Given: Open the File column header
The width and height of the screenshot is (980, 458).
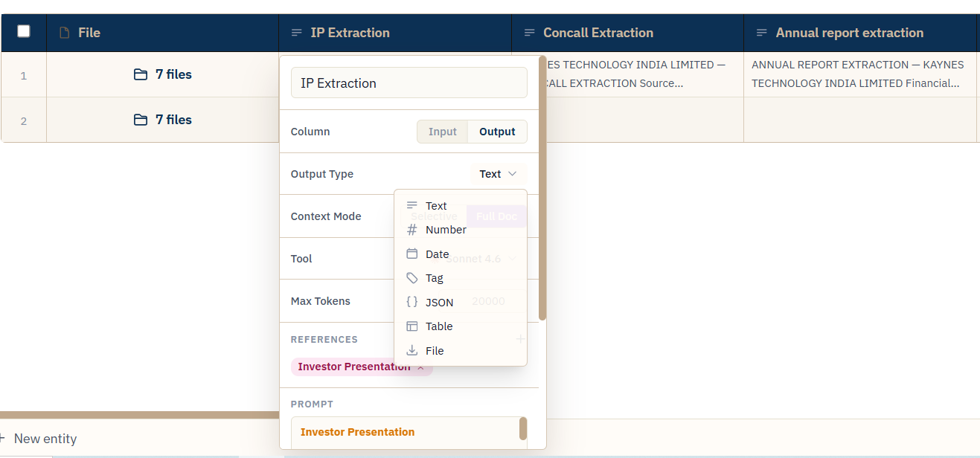Looking at the screenshot, I should pos(162,33).
